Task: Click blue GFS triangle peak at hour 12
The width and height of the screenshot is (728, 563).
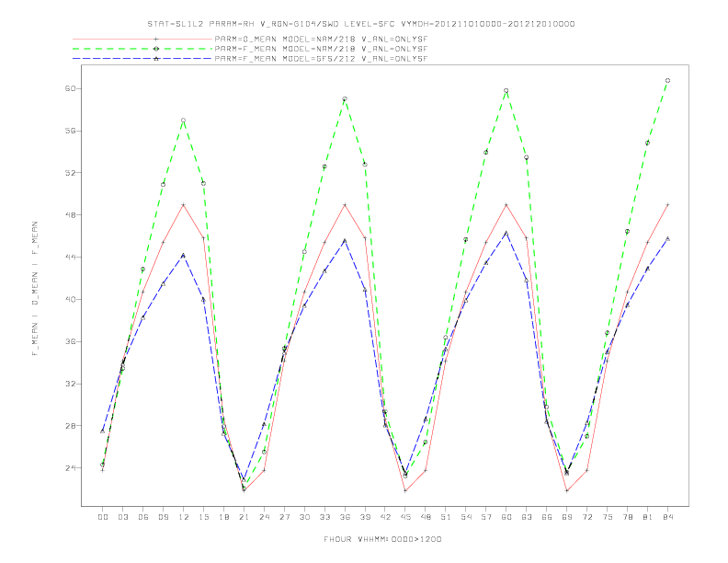Action: 184,255
